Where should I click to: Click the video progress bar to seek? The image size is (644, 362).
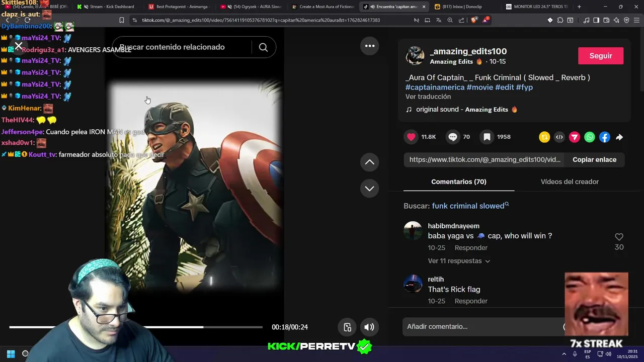[x=136, y=327]
